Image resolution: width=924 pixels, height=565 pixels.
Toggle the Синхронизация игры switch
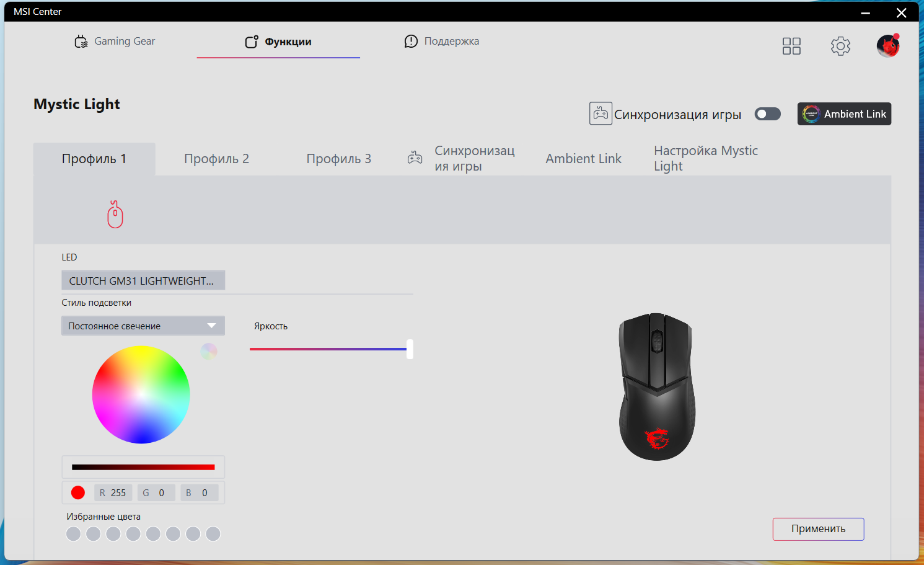pyautogui.click(x=767, y=114)
